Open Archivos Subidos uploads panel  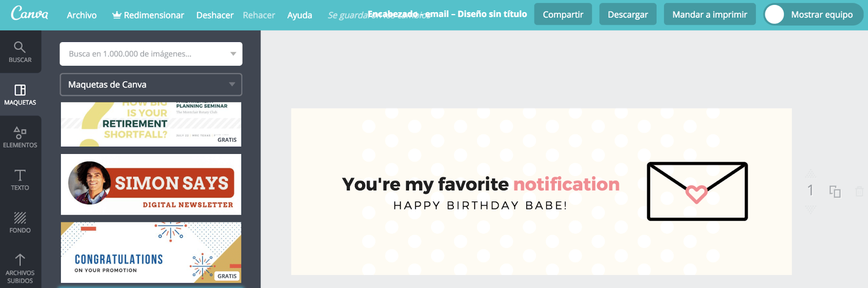click(20, 268)
